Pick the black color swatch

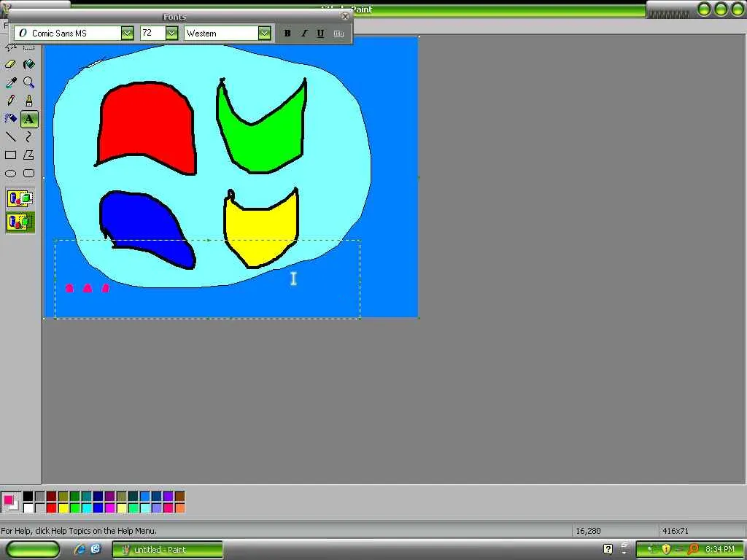click(28, 497)
